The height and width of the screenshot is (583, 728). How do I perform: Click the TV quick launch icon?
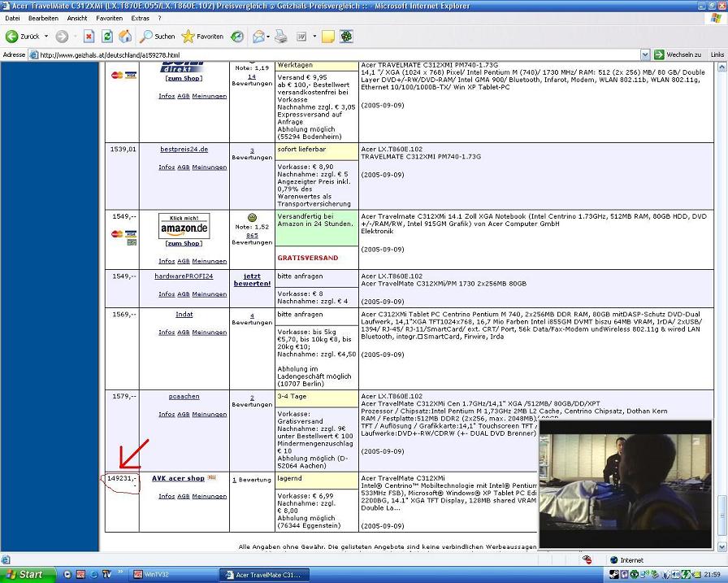tap(106, 574)
